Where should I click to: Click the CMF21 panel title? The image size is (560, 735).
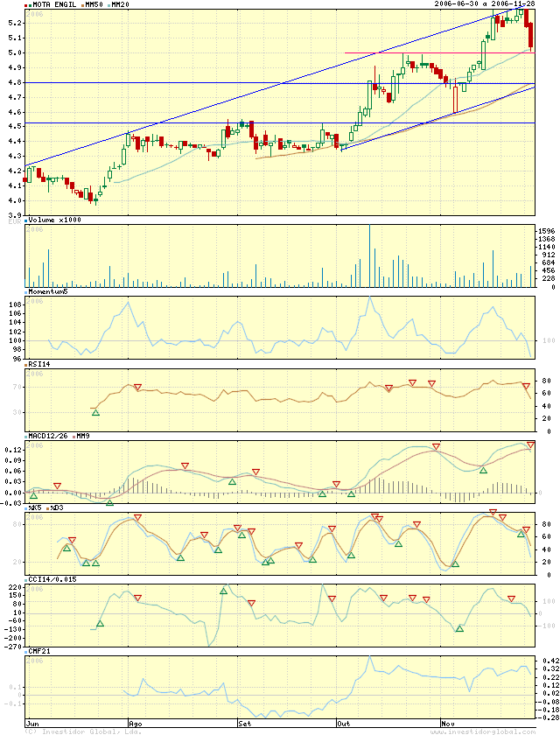pyautogui.click(x=39, y=652)
